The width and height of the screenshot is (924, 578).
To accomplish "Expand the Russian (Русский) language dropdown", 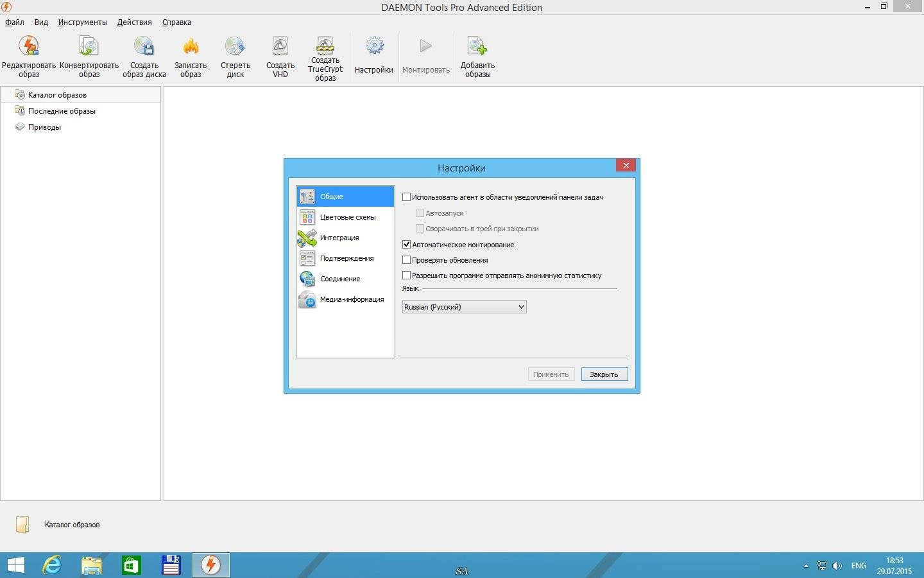I will (x=465, y=307).
